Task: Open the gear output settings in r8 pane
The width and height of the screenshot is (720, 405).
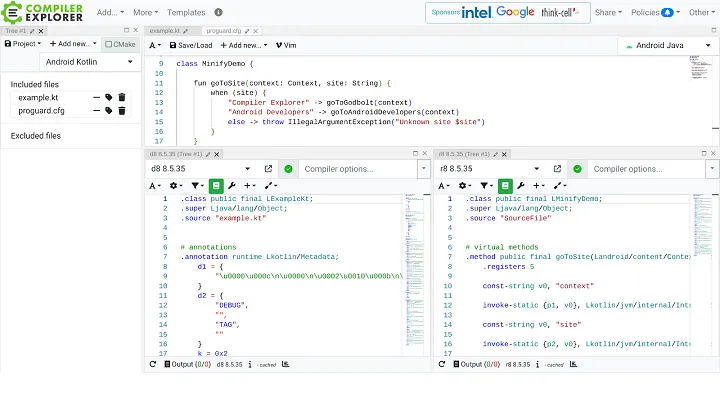Action: pyautogui.click(x=462, y=186)
